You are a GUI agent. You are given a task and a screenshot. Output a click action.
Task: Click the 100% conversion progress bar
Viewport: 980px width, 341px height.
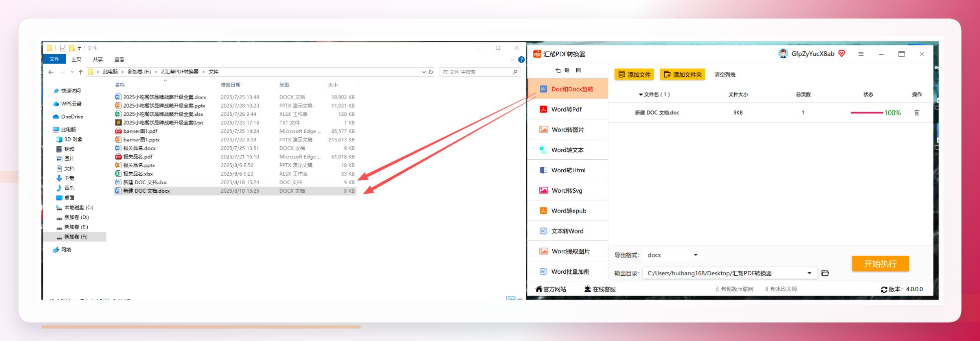tap(866, 113)
